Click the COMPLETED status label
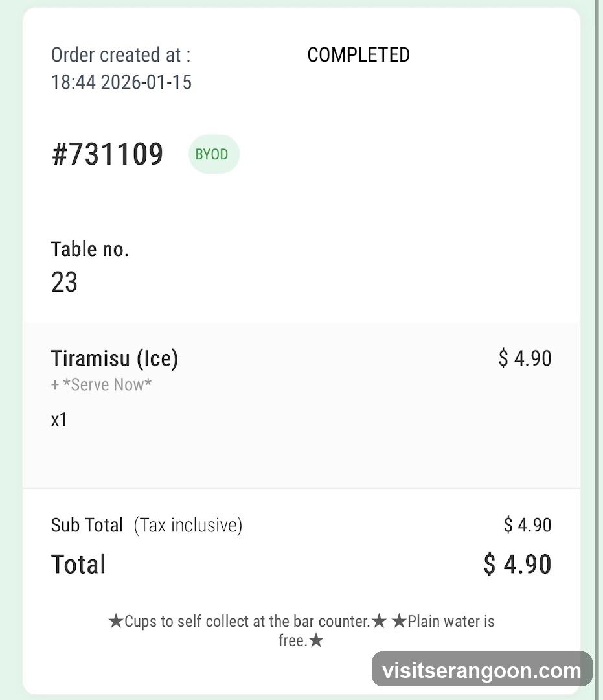This screenshot has height=700, width=603. coord(358,55)
